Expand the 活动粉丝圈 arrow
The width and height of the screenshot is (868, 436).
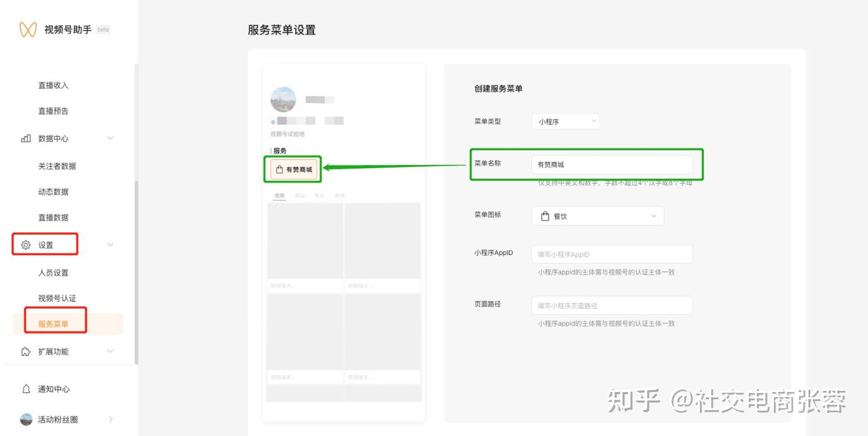pos(111,419)
